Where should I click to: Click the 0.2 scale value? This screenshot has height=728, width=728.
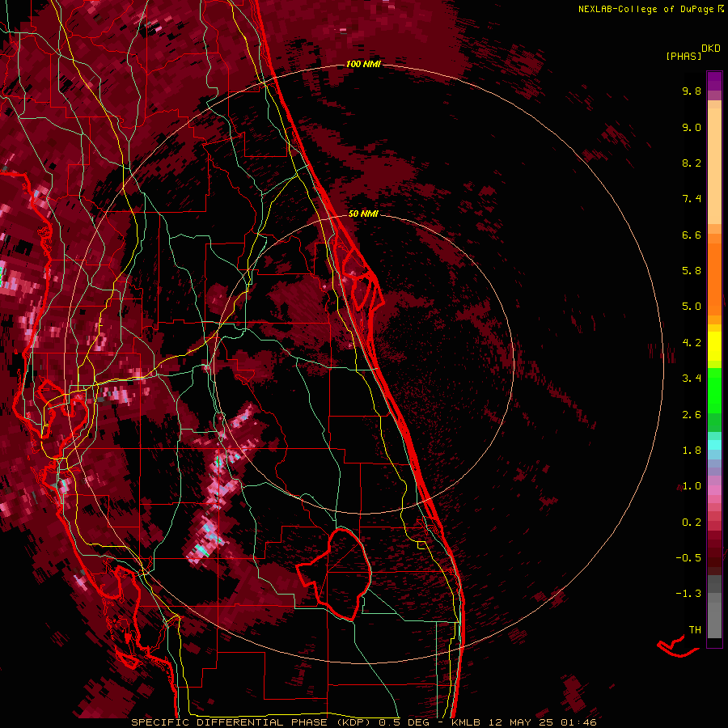[692, 523]
